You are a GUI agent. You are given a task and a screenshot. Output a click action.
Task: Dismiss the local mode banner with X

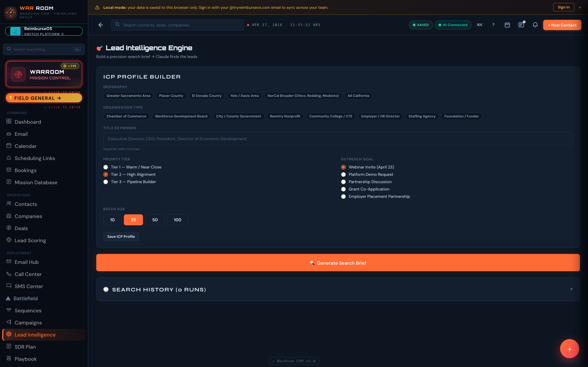pyautogui.click(x=580, y=8)
